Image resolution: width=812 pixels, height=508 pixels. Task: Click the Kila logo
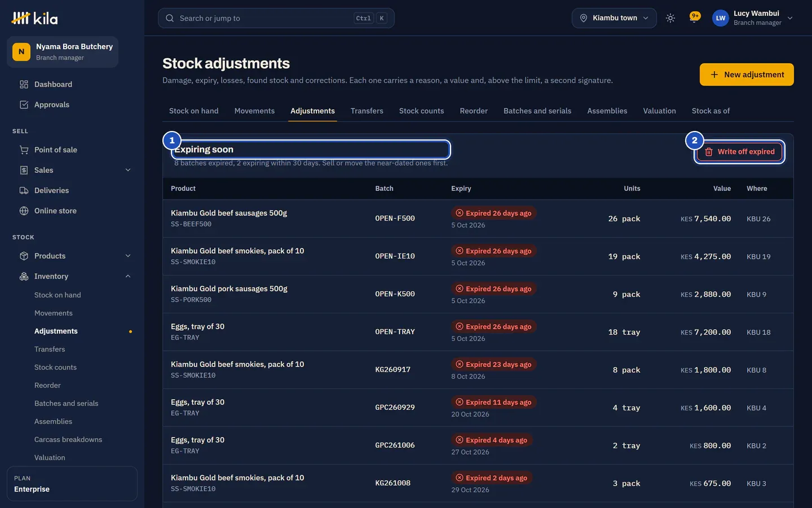click(34, 18)
